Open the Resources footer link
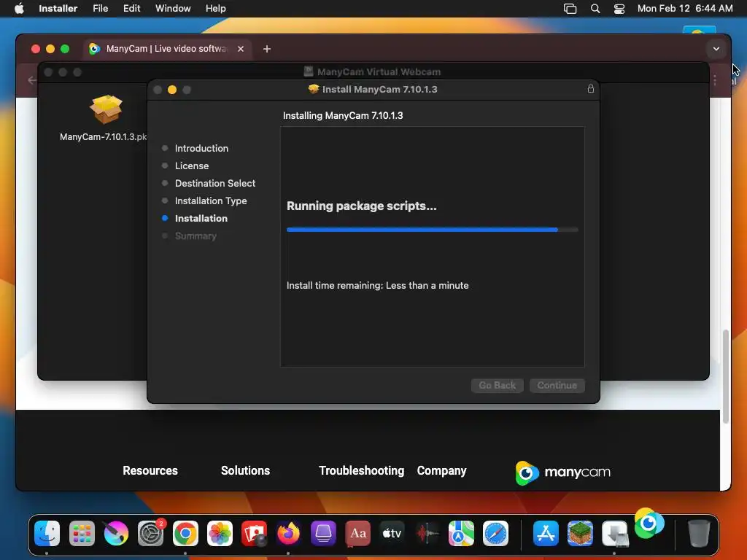 pos(150,470)
